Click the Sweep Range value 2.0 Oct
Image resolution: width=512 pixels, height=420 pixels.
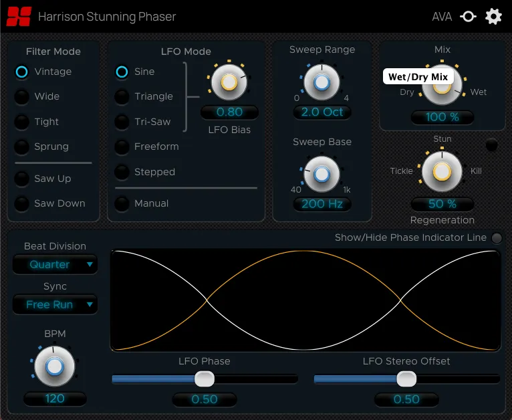tap(322, 112)
